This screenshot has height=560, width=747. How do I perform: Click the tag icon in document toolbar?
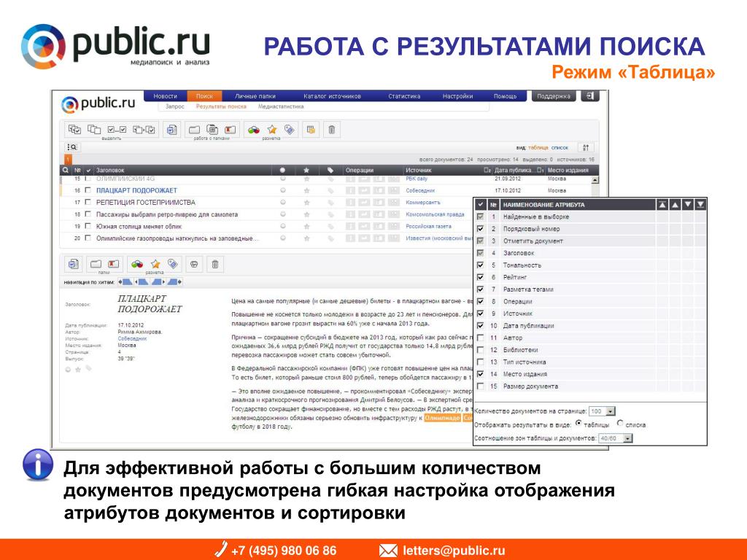(x=173, y=264)
